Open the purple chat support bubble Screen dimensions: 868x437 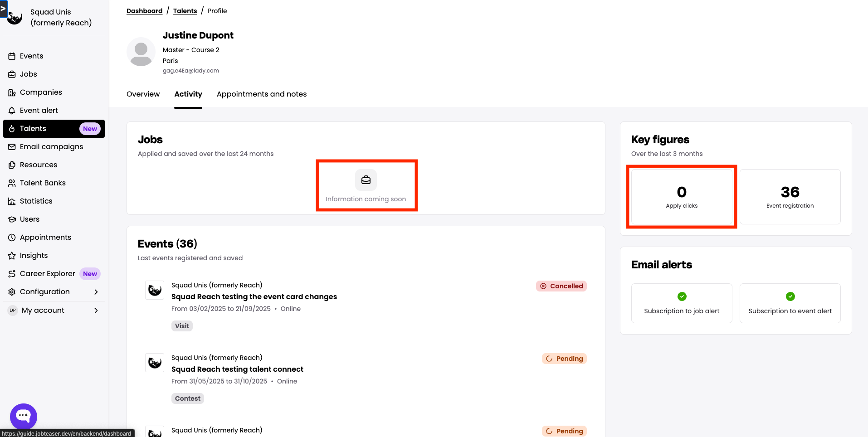[24, 416]
